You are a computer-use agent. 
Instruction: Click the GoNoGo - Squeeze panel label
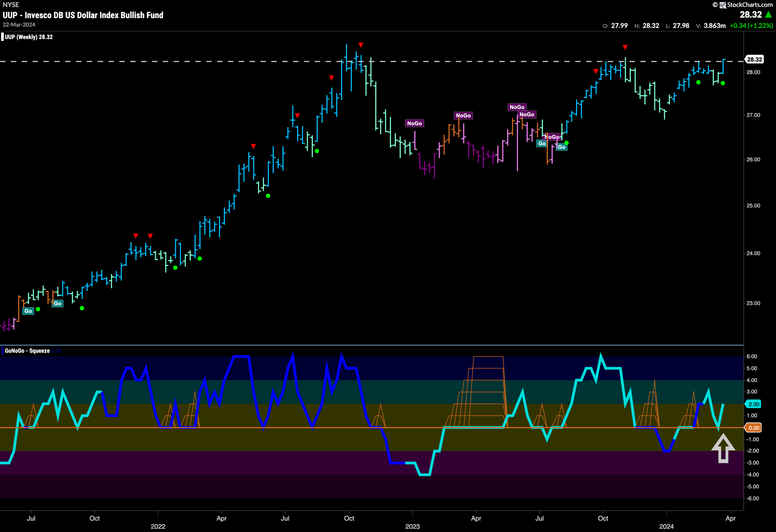27,351
